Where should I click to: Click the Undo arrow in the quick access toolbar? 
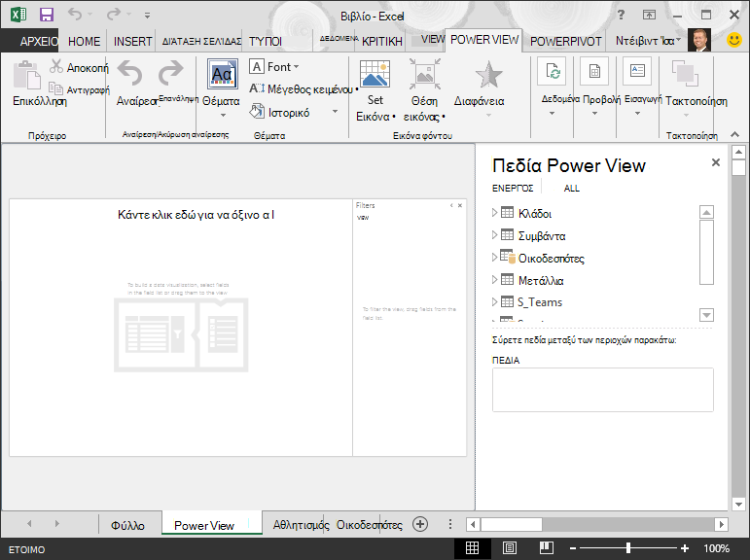point(75,14)
